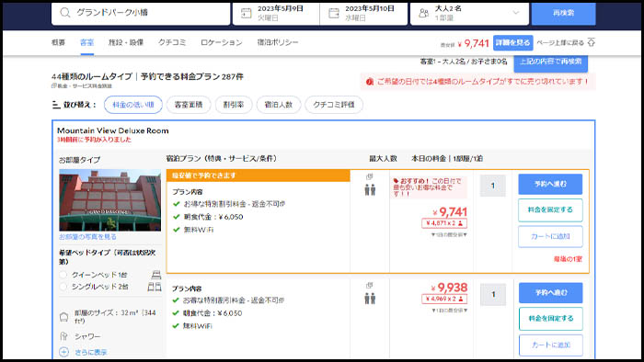Image resolution: width=644 pixels, height=362 pixels.
Task: Expand daily rate breakdown under ¥9,938
Action: 449,311
